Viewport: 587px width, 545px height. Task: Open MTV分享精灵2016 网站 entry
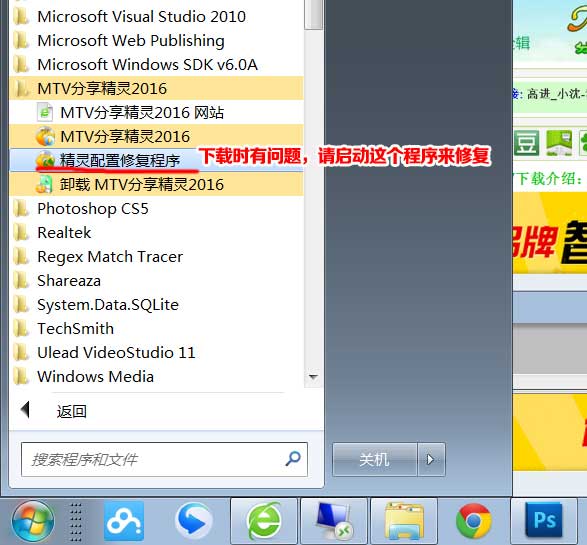[x=156, y=112]
